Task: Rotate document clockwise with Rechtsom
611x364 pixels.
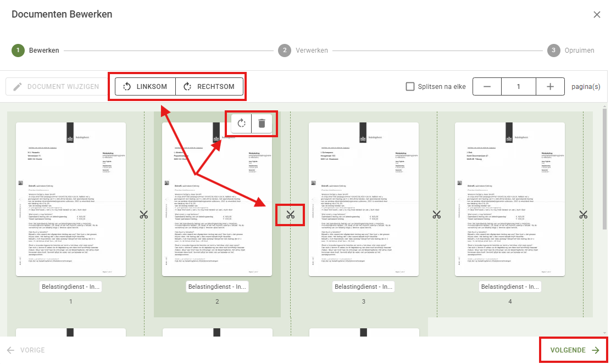Action: pyautogui.click(x=209, y=87)
